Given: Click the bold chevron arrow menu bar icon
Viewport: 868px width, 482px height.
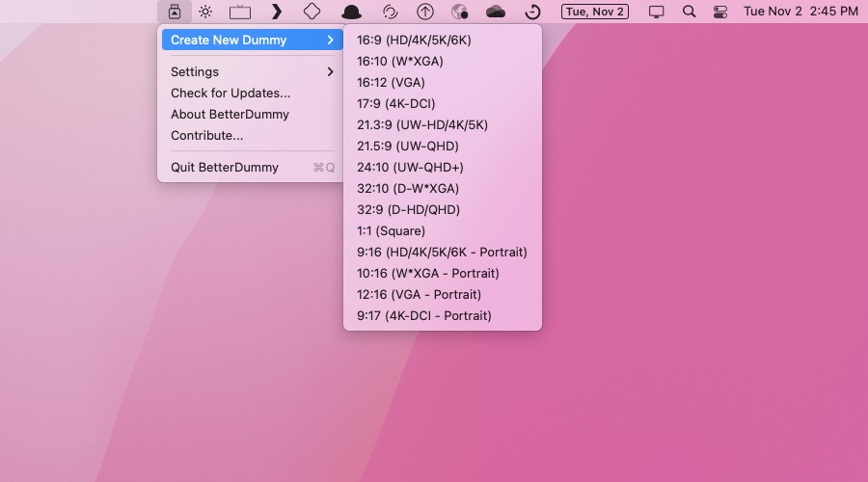Looking at the screenshot, I should pos(277,12).
